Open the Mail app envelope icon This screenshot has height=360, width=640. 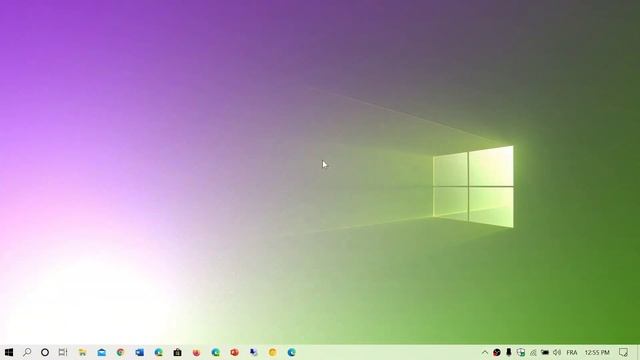click(102, 352)
